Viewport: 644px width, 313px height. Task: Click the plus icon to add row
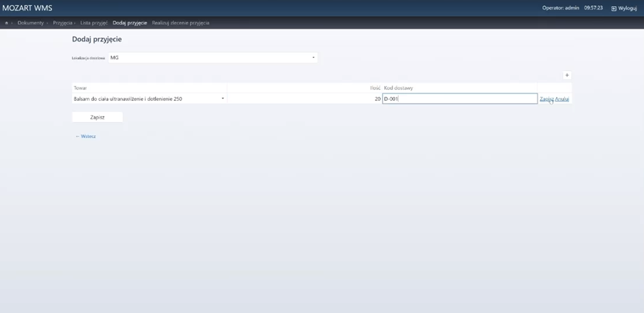pos(567,76)
